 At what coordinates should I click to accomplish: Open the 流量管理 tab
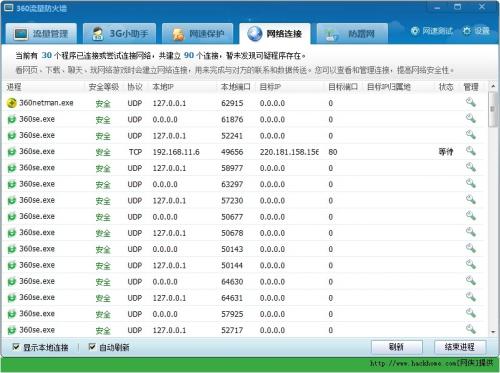41,34
